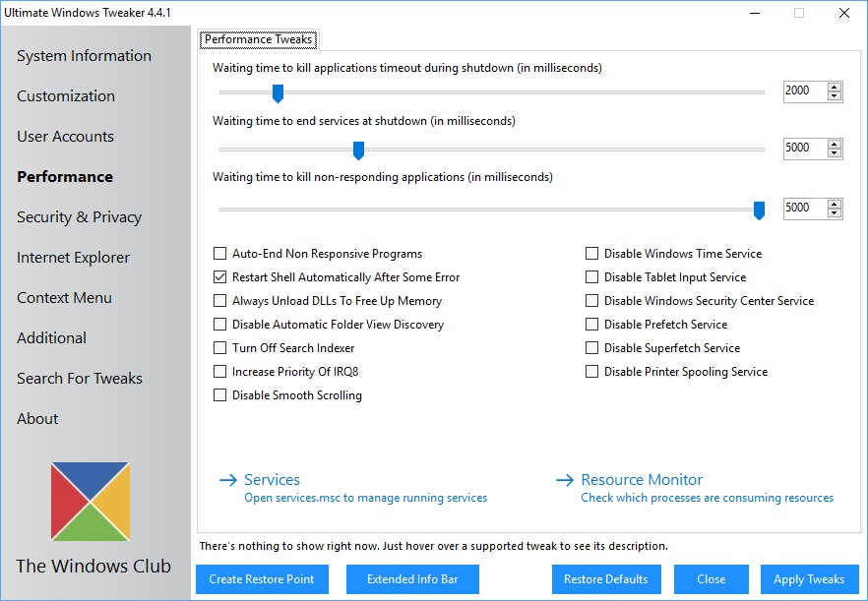The image size is (868, 601).
Task: Check Always Unload DLLs To Free Up Memory
Action: point(219,301)
